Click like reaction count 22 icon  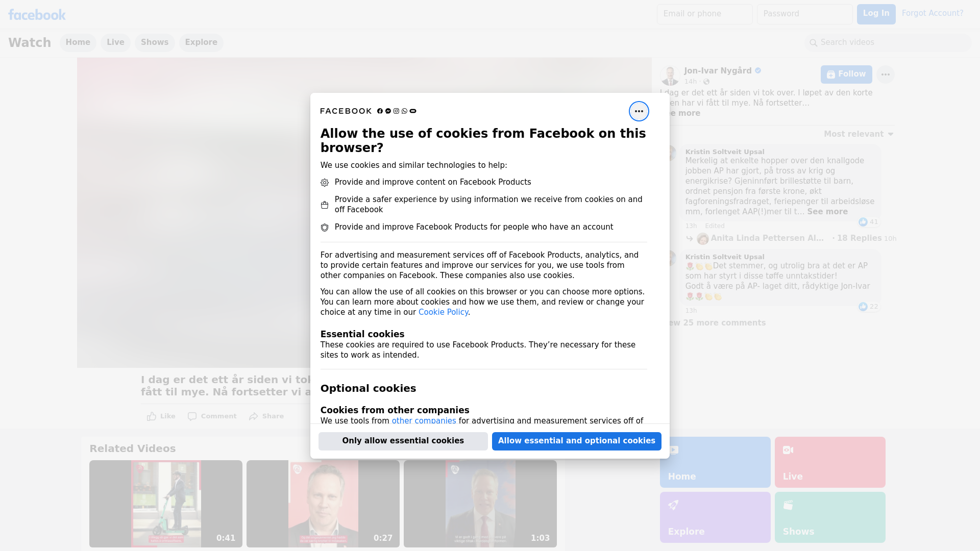tap(863, 307)
